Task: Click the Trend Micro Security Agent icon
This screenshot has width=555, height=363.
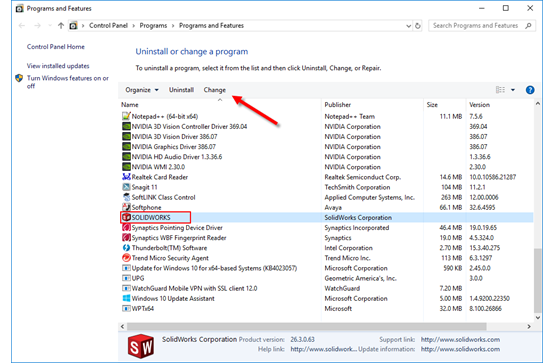Action: [126, 258]
